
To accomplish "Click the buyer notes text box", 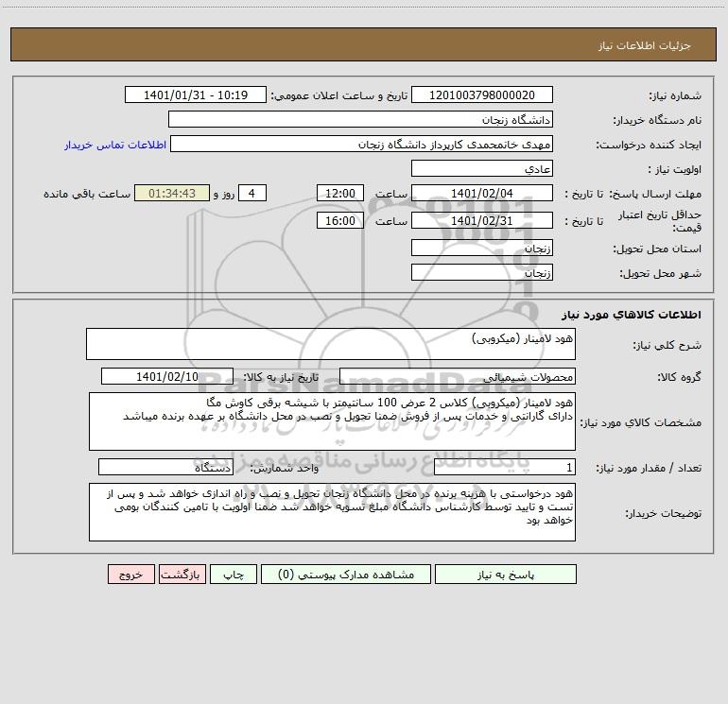I will click(332, 512).
